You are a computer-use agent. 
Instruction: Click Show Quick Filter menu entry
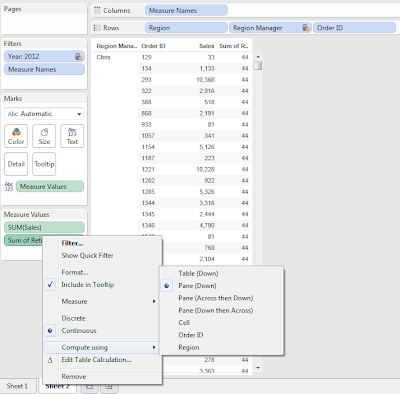pos(87,256)
